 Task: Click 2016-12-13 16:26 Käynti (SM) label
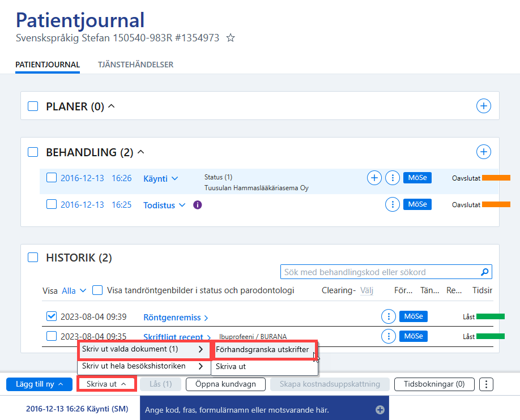77,409
